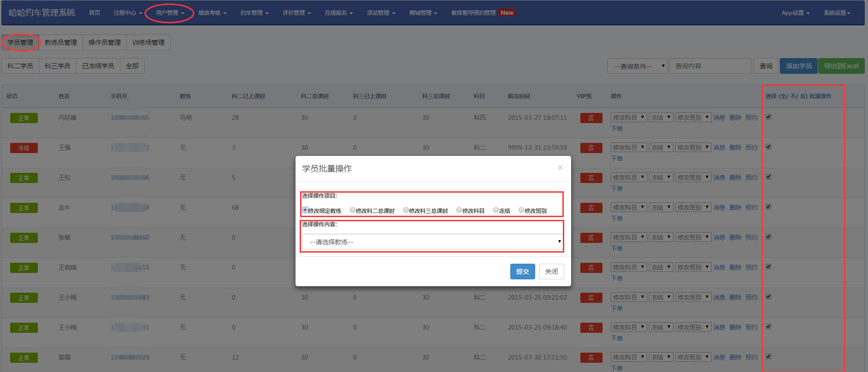The image size is (868, 372).
Task: Click VIP班 否 badge in 王松 row
Action: pyautogui.click(x=591, y=178)
